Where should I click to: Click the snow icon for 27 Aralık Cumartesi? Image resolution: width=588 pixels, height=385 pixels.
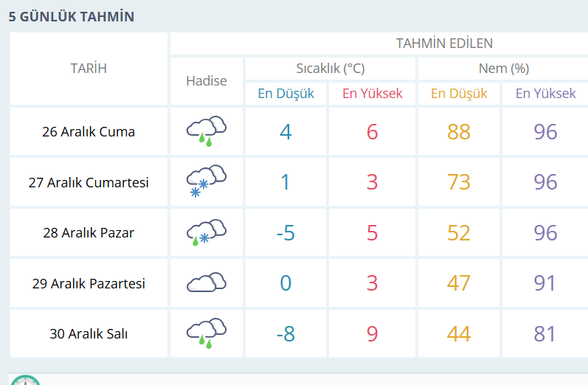(x=206, y=181)
